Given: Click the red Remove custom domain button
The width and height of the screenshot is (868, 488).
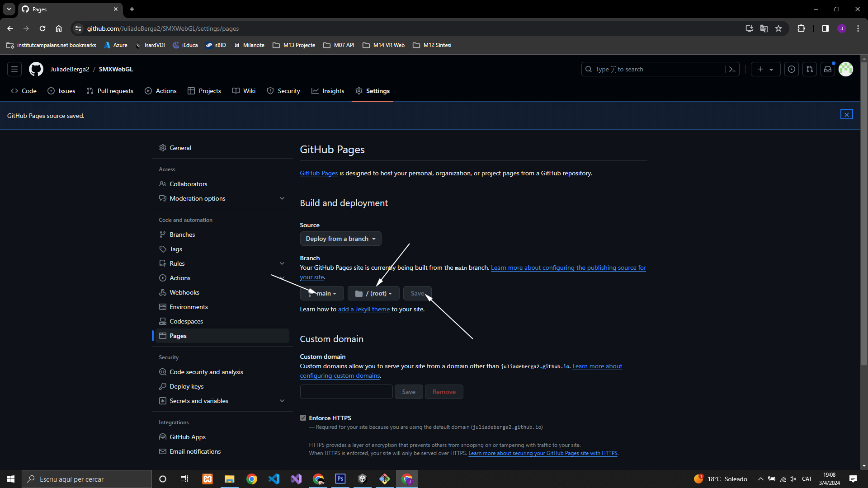Looking at the screenshot, I should (x=443, y=392).
